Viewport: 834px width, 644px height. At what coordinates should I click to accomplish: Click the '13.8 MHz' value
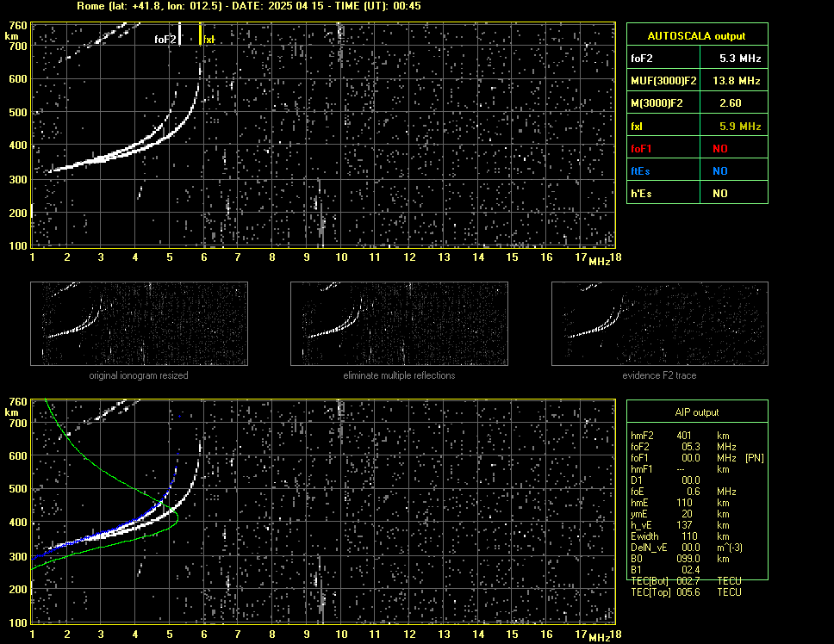pos(736,81)
